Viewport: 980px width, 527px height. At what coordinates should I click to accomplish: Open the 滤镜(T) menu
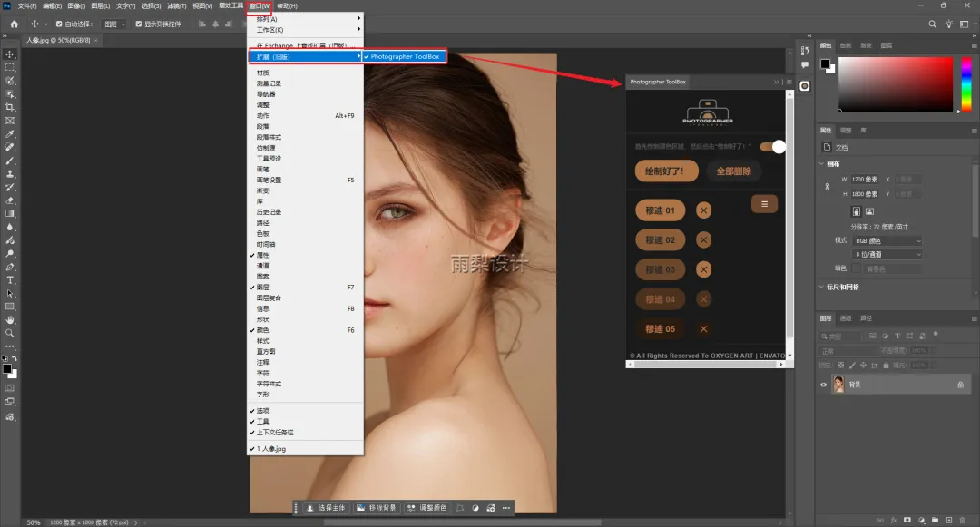177,5
